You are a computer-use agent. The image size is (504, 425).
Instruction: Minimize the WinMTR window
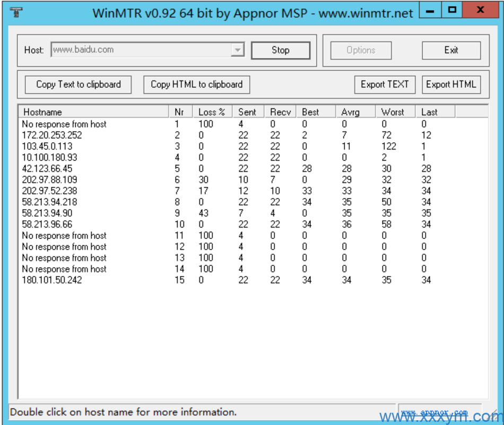click(431, 10)
